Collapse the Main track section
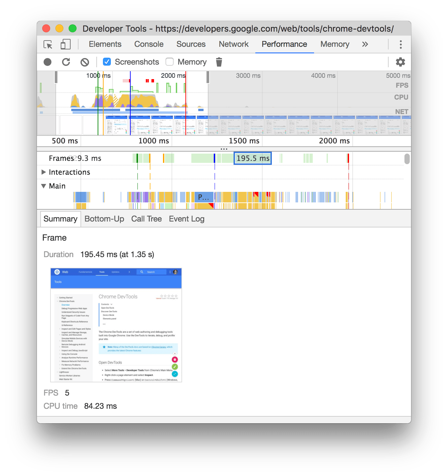The height and width of the screenshot is (476, 448). click(x=44, y=186)
